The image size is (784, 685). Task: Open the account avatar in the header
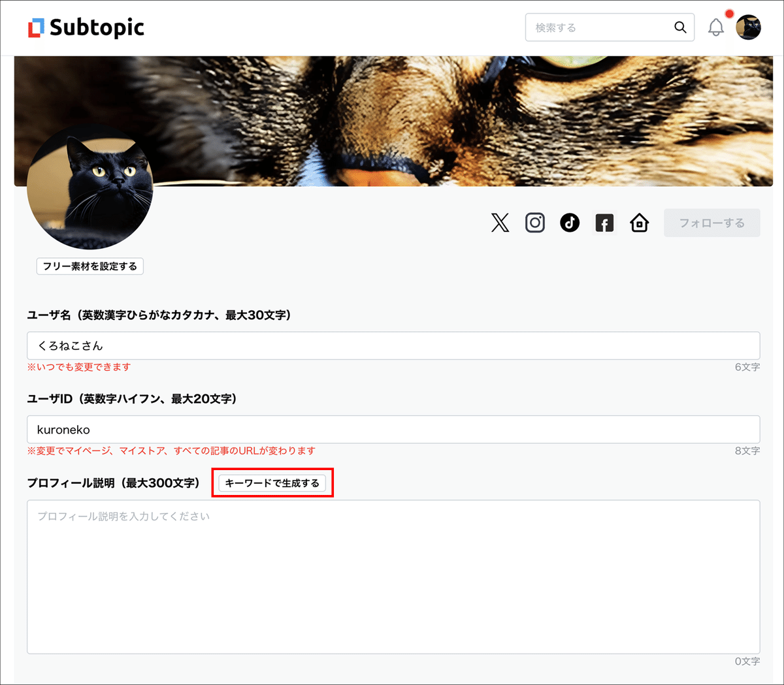[749, 27]
